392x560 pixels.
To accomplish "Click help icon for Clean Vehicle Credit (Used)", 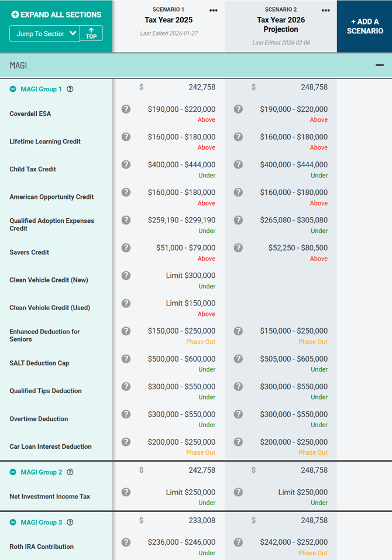I will [126, 303].
